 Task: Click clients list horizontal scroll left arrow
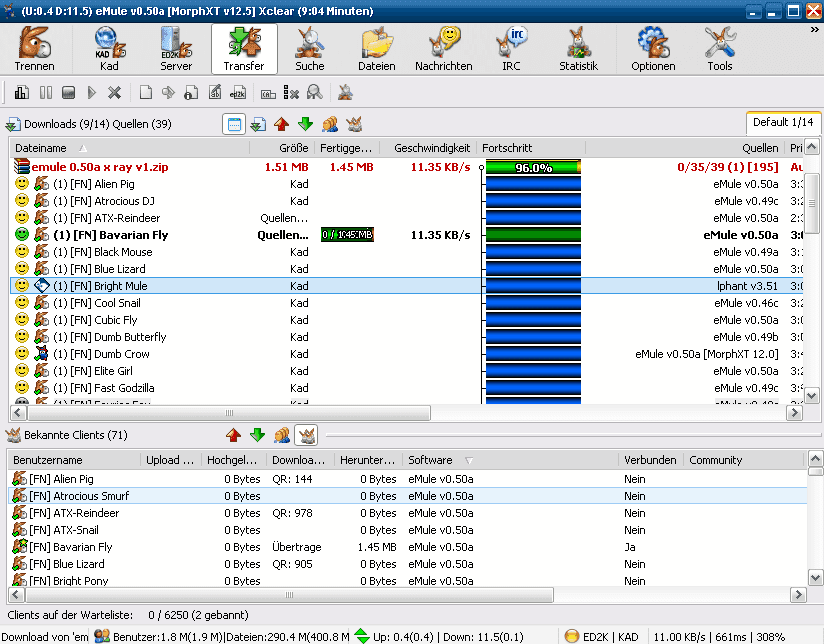pos(16,595)
